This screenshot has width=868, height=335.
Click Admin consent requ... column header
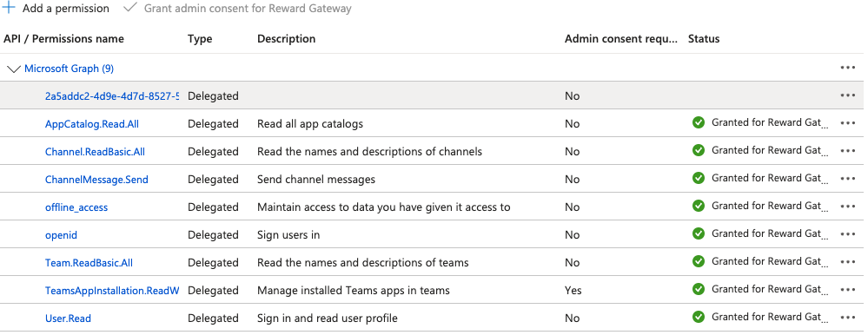click(621, 39)
